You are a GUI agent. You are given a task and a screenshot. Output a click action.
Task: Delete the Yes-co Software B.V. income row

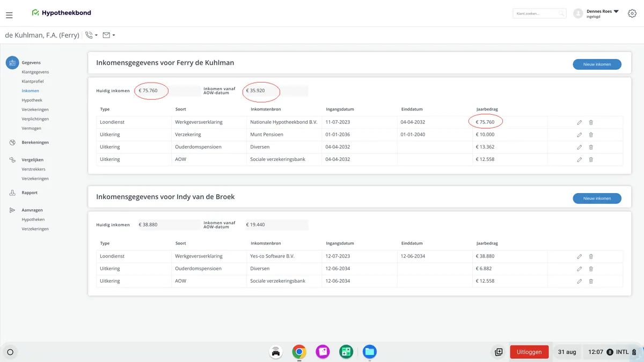591,256
